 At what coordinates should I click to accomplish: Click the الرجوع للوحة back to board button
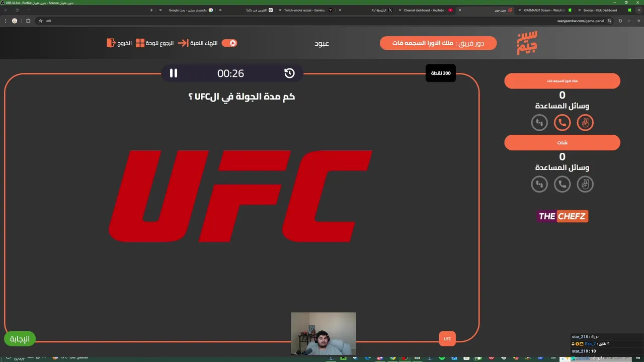(x=154, y=43)
